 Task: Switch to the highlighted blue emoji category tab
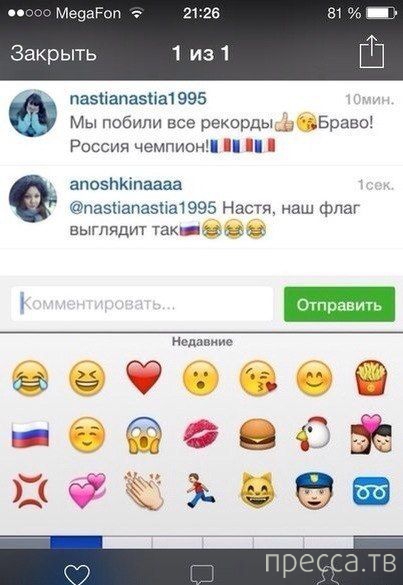click(x=76, y=542)
